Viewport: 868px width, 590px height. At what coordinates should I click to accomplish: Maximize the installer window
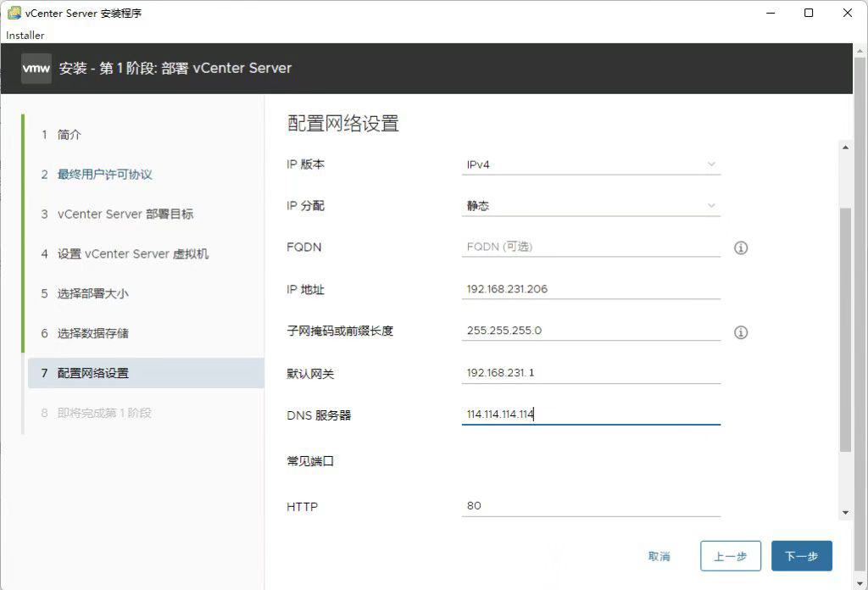(809, 13)
